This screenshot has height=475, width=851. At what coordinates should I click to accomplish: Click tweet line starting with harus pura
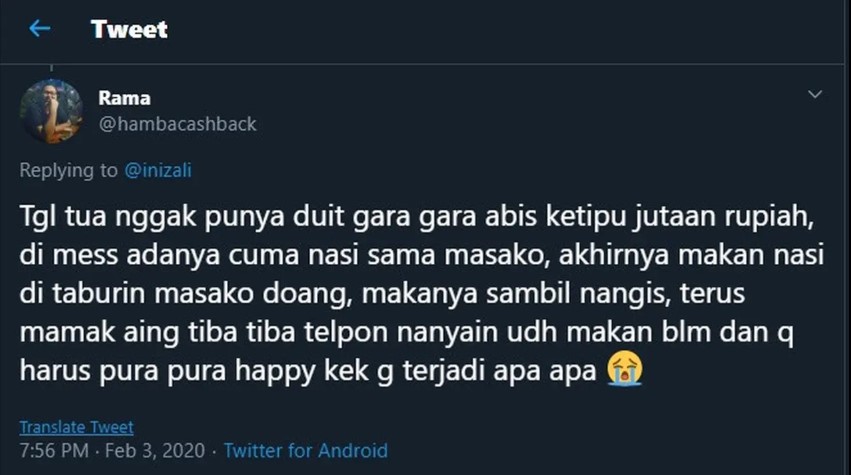pos(310,370)
